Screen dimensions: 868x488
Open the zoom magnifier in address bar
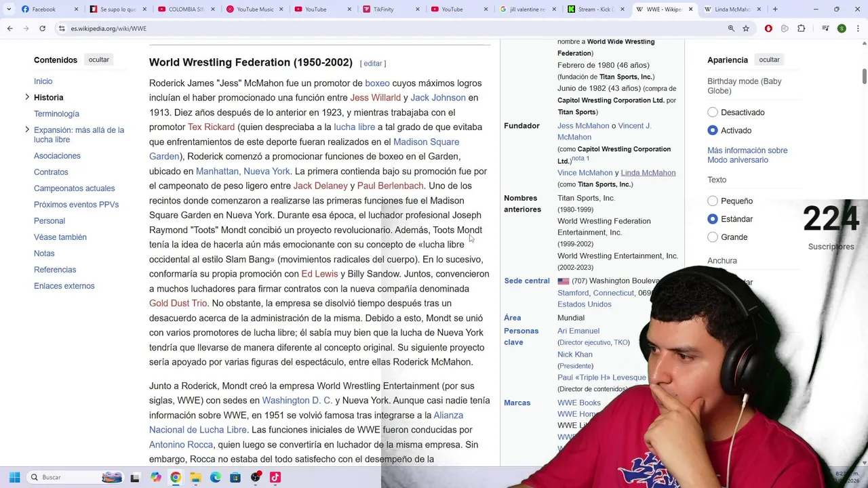(x=731, y=28)
